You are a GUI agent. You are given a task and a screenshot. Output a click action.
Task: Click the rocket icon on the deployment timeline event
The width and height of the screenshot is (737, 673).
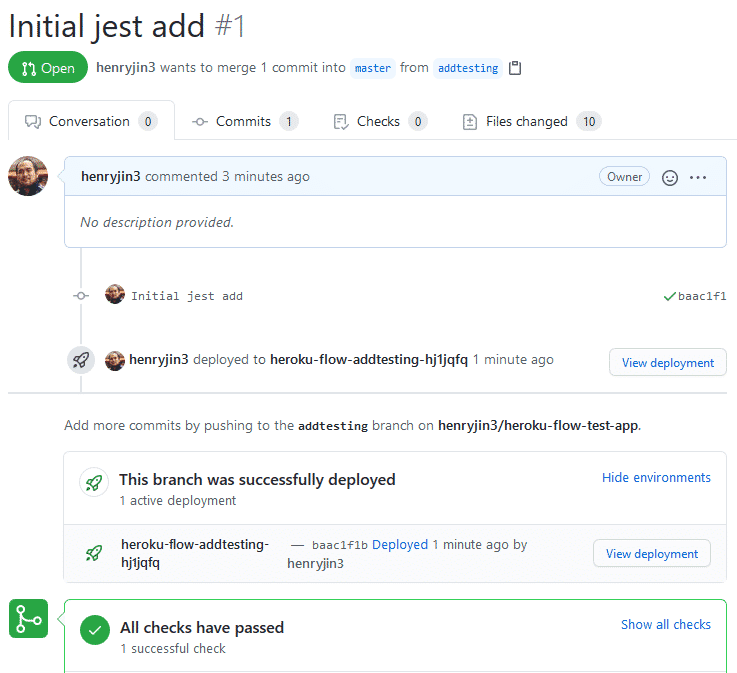tap(81, 360)
